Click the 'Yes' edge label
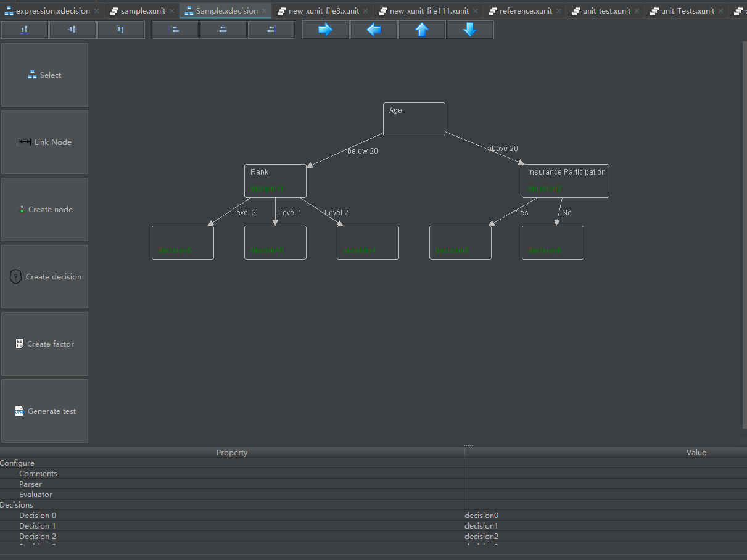 click(x=522, y=212)
